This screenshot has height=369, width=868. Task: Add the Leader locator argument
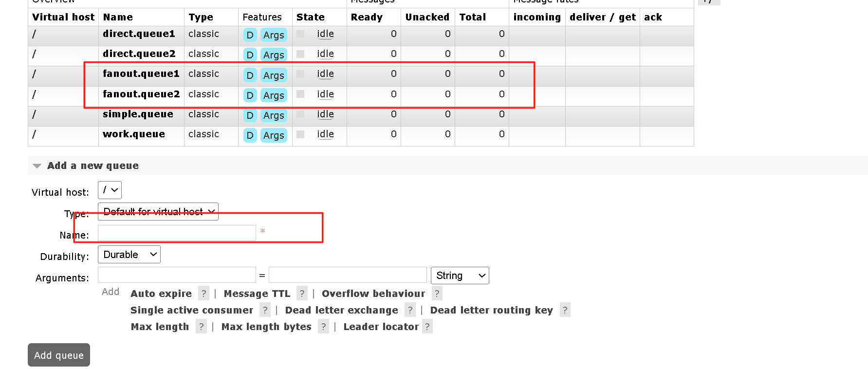coord(381,327)
